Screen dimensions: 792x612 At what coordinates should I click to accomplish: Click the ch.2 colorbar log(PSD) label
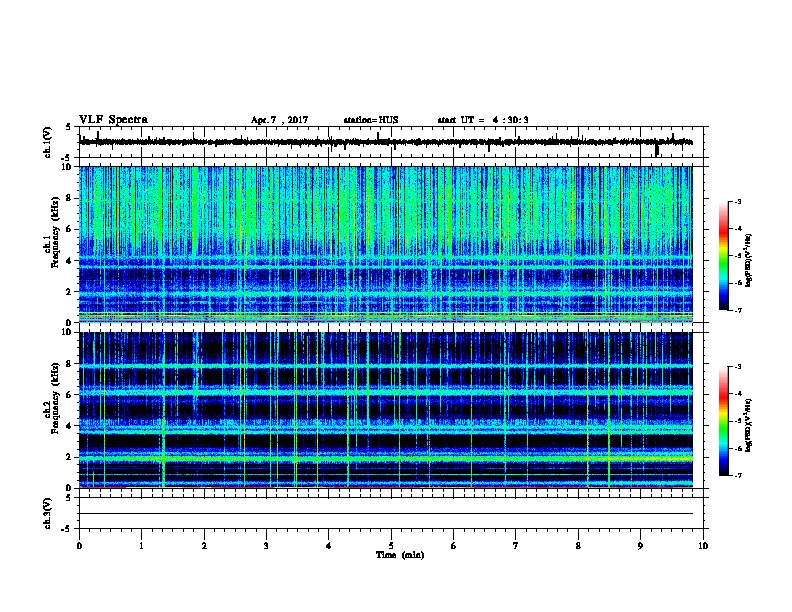pyautogui.click(x=749, y=425)
